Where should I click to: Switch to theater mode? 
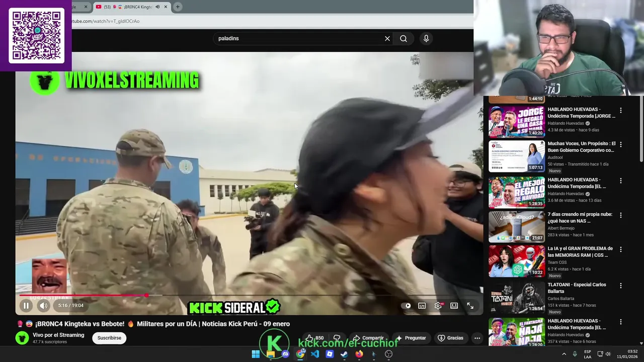click(x=454, y=306)
